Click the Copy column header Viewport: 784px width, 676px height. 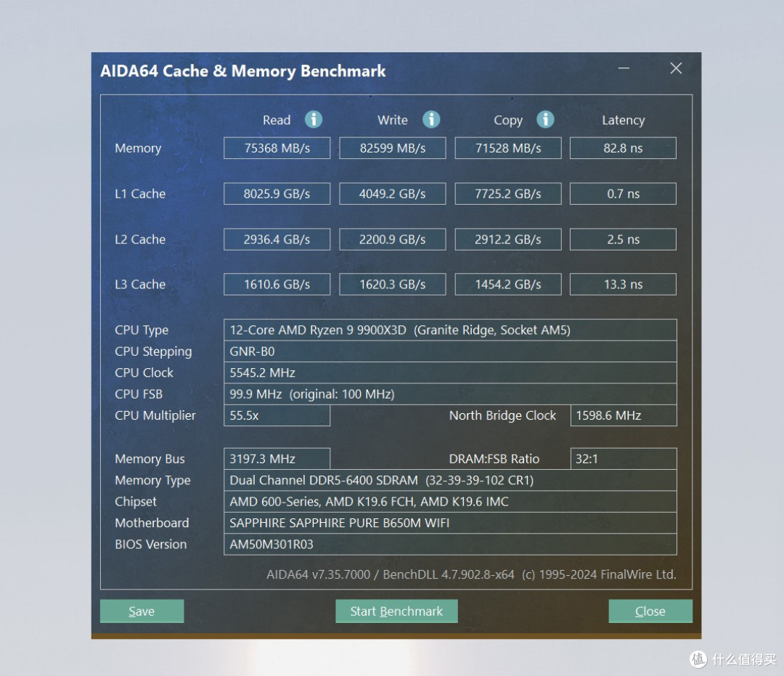pos(508,121)
